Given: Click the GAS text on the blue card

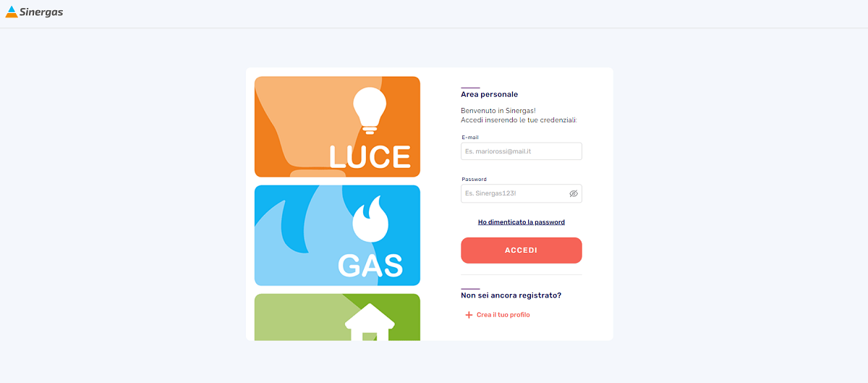Looking at the screenshot, I should (370, 265).
